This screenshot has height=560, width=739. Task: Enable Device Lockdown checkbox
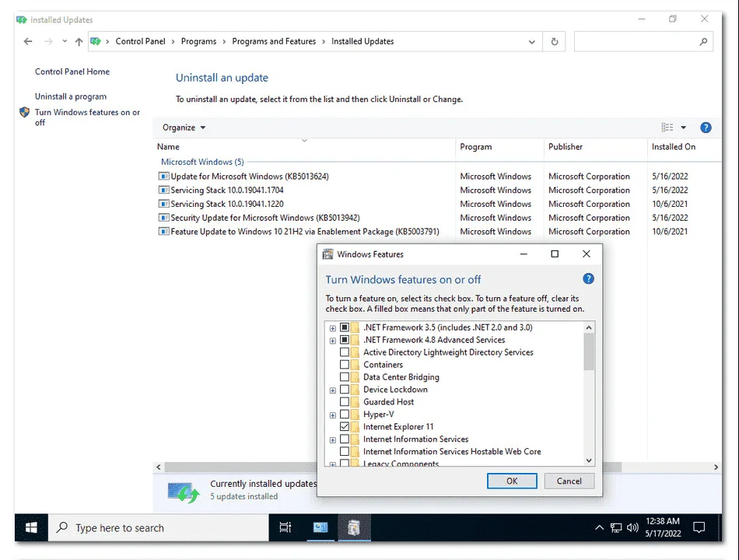[x=345, y=390]
